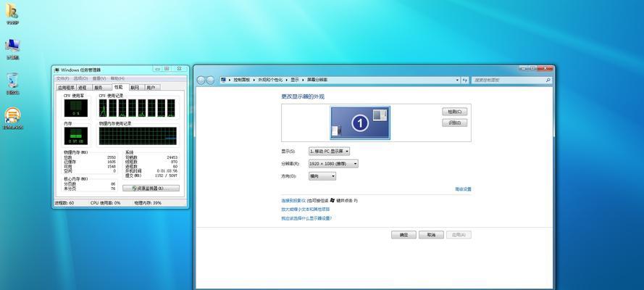Click the 取消 button
644x290 pixels.
(431, 235)
